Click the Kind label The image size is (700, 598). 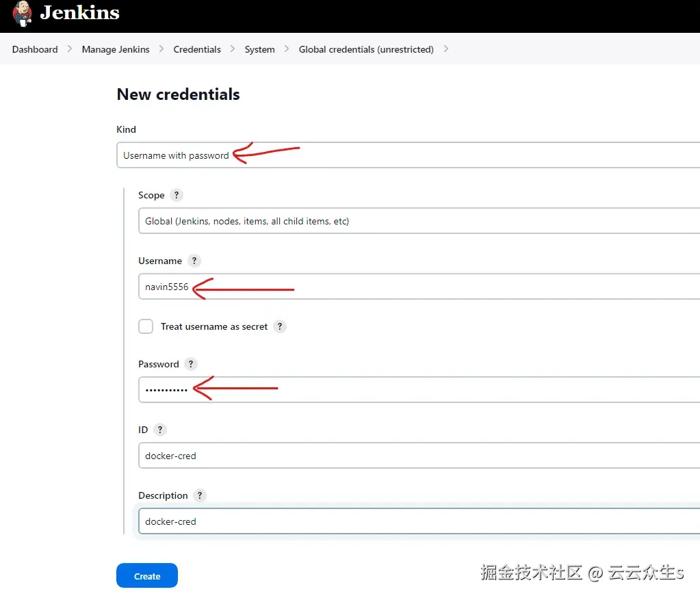coord(126,129)
